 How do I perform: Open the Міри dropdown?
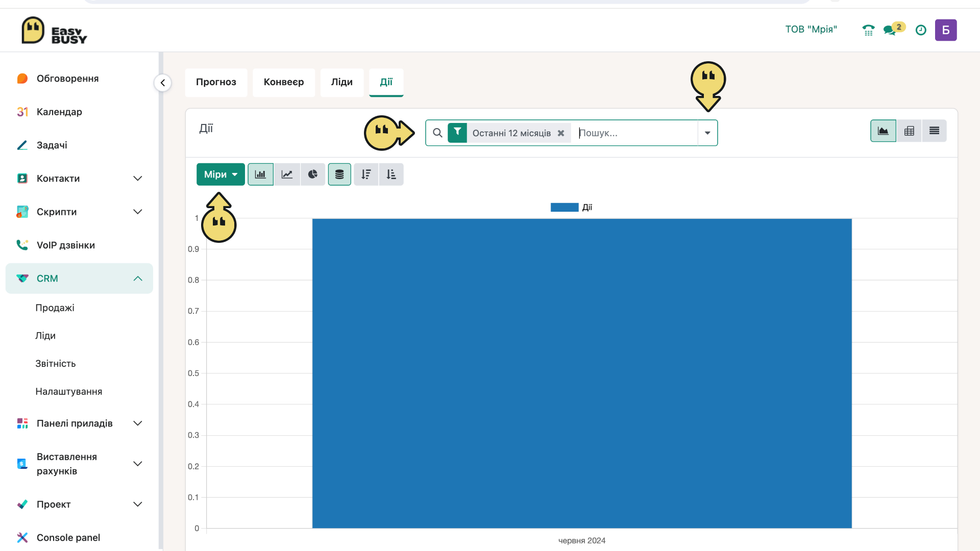[220, 174]
